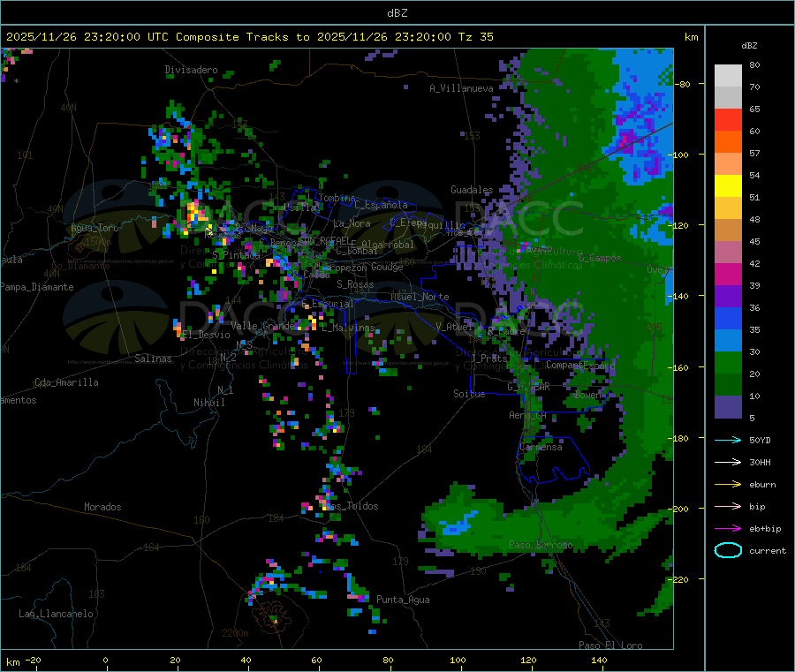Click the 30HM white arrow legend icon
The image size is (795, 672).
tap(728, 462)
